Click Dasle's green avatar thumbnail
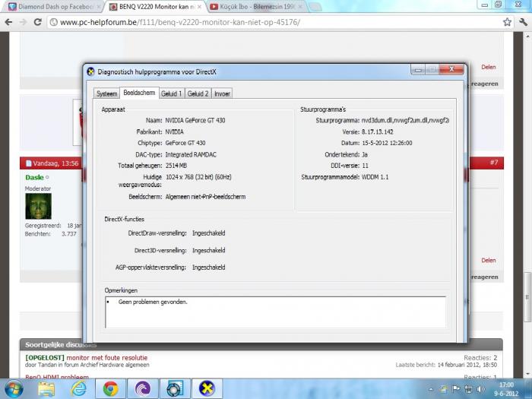The height and width of the screenshot is (399, 532). coord(38,206)
